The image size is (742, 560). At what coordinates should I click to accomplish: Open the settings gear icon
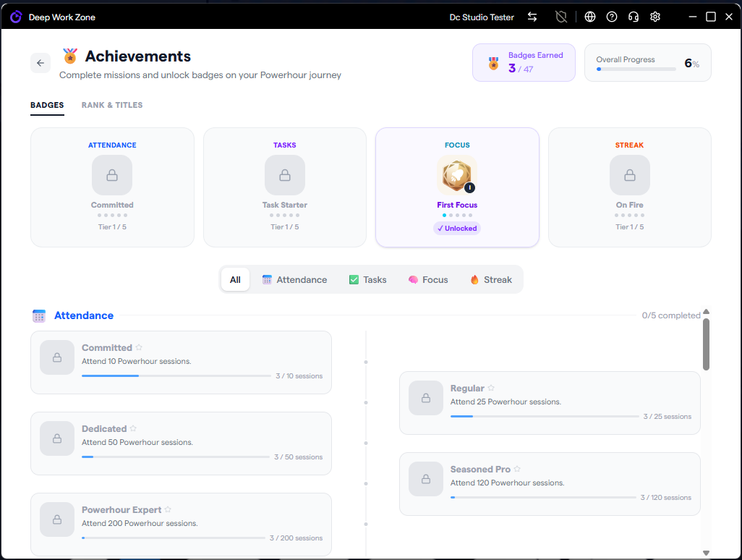655,17
